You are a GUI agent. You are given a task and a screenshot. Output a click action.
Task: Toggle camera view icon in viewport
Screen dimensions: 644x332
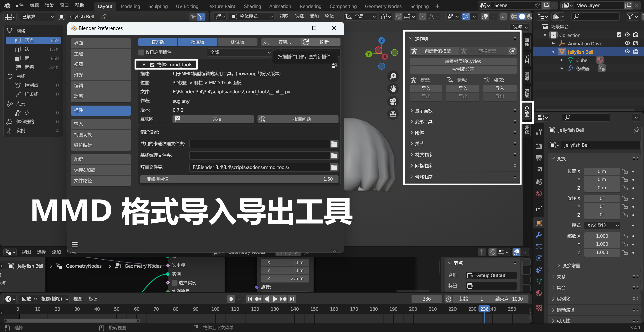click(393, 101)
